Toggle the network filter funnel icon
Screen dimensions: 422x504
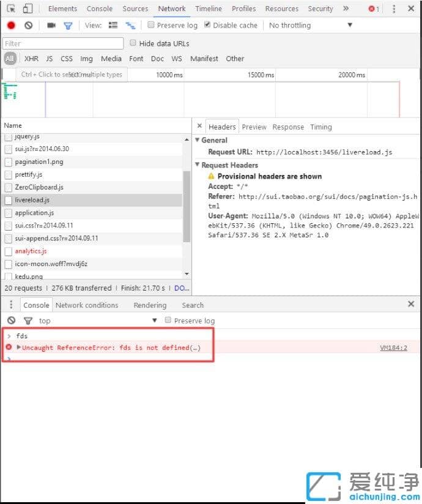tap(68, 25)
